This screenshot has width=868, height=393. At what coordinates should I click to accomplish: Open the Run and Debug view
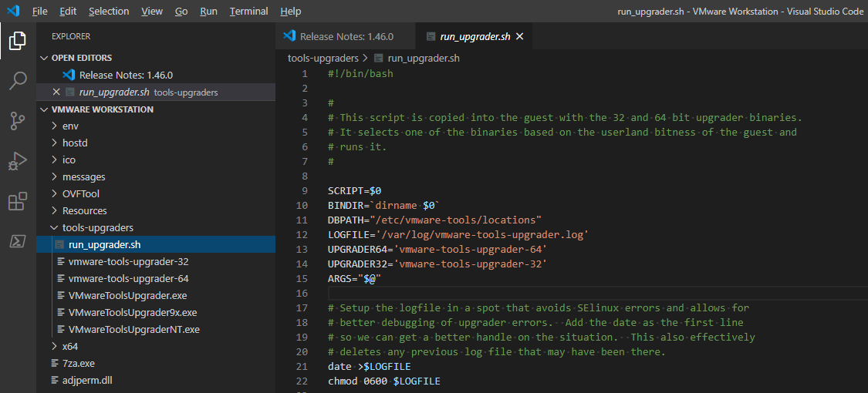[18, 161]
